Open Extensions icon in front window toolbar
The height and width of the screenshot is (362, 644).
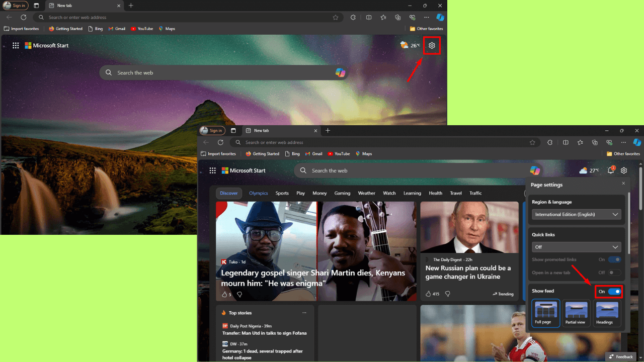[550, 142]
